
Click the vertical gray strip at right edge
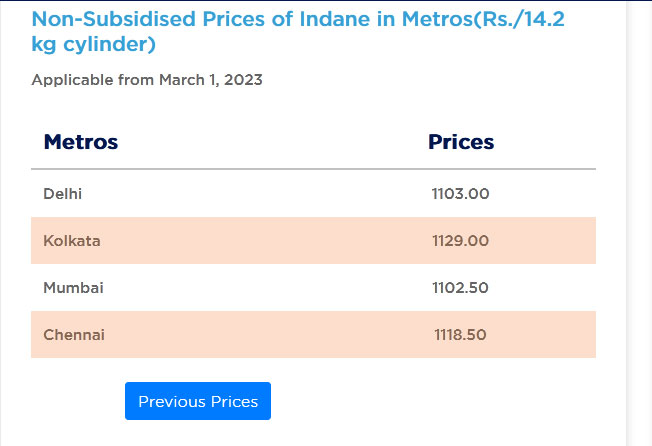click(x=633, y=223)
